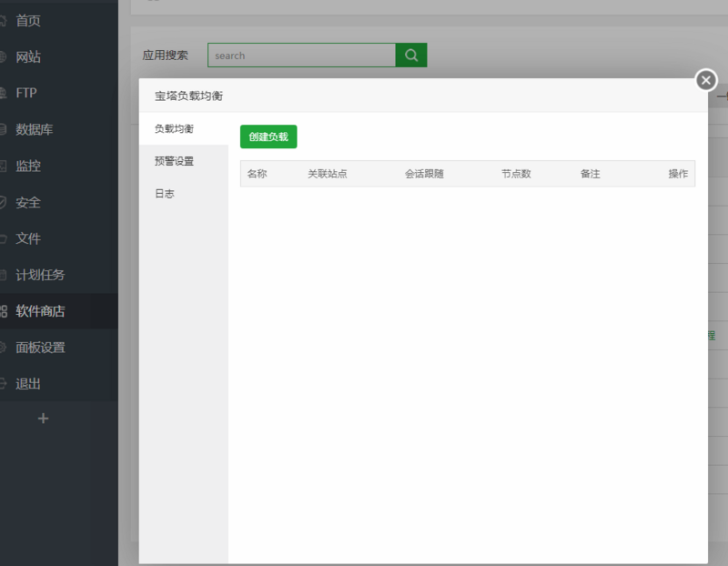Screen dimensions: 728x566
Task: Click the green search magnifier icon
Action: pyautogui.click(x=411, y=56)
